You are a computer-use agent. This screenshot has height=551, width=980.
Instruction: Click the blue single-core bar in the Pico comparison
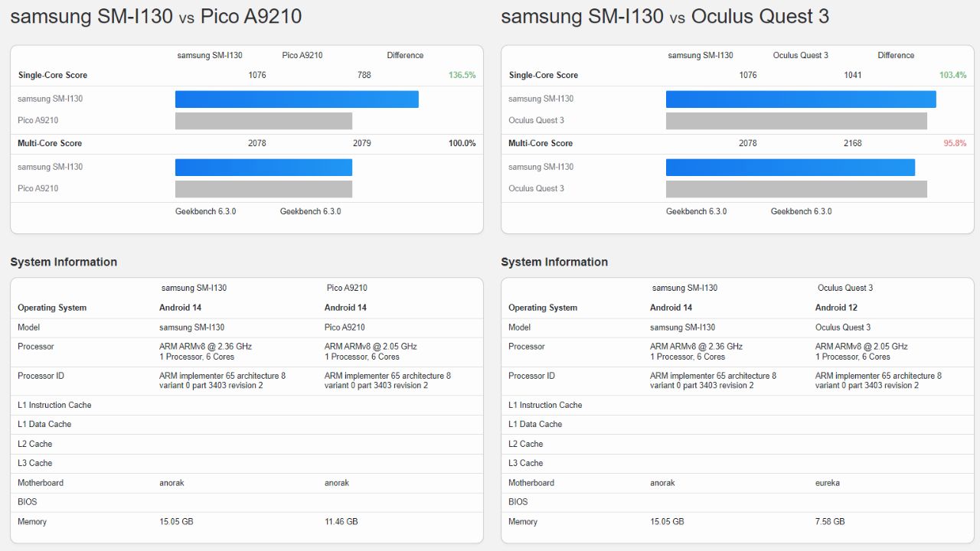(x=296, y=99)
